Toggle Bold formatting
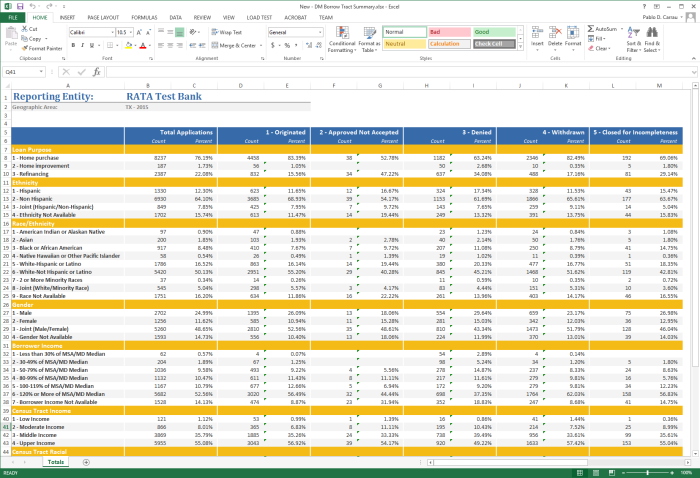This screenshot has height=478, width=700. tap(73, 46)
